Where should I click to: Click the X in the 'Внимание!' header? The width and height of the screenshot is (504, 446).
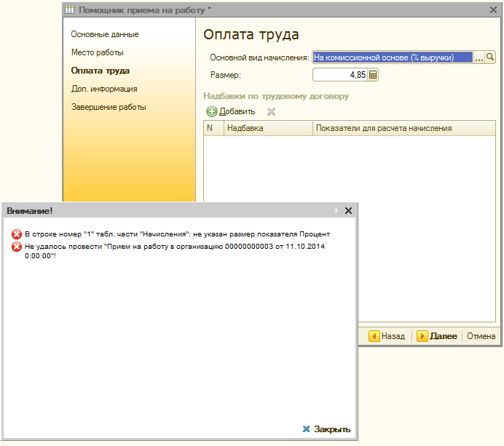pos(347,210)
